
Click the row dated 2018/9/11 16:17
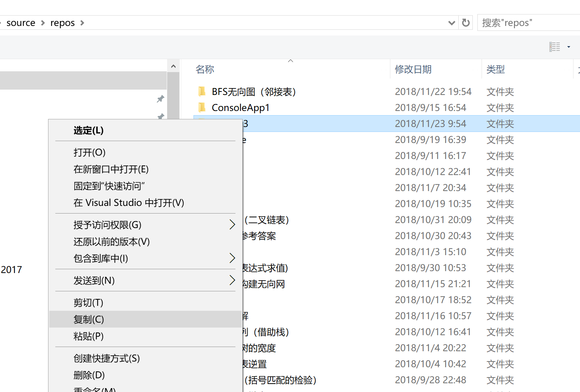point(411,156)
